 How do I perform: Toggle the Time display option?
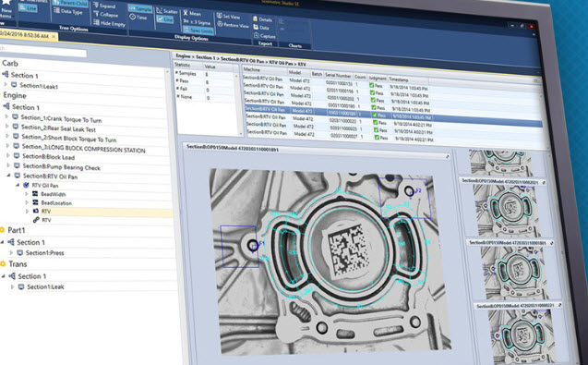coord(138,17)
